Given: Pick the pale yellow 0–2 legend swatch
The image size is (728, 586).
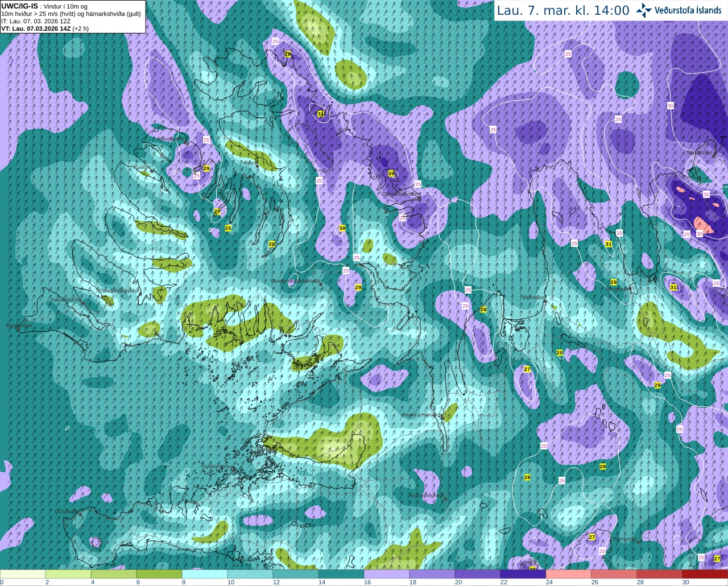Looking at the screenshot, I should click(23, 574).
